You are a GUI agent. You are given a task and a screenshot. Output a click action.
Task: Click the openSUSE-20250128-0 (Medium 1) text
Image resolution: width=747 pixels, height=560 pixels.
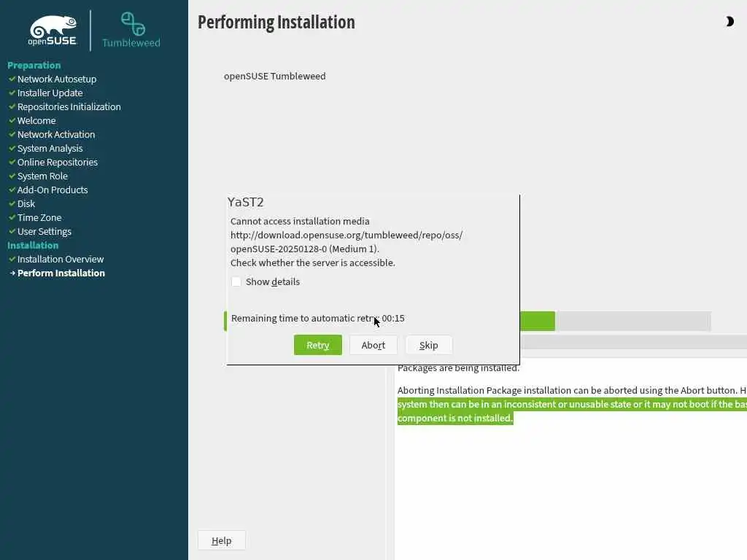point(305,249)
